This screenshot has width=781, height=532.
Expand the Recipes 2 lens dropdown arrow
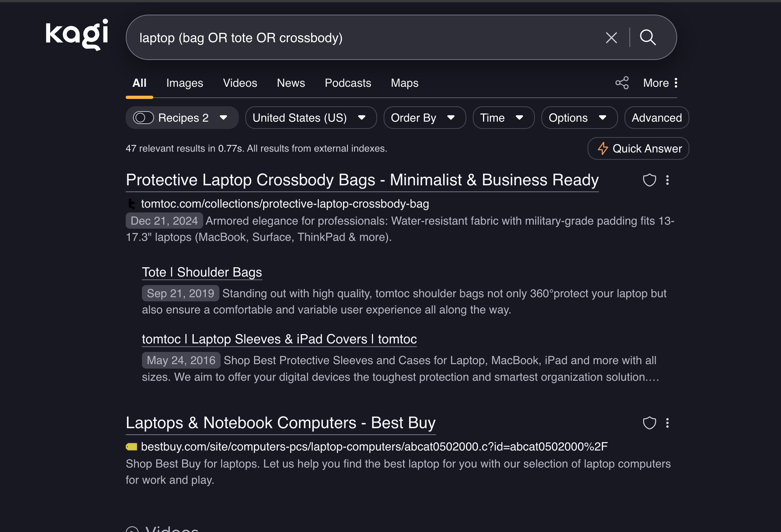pyautogui.click(x=223, y=118)
